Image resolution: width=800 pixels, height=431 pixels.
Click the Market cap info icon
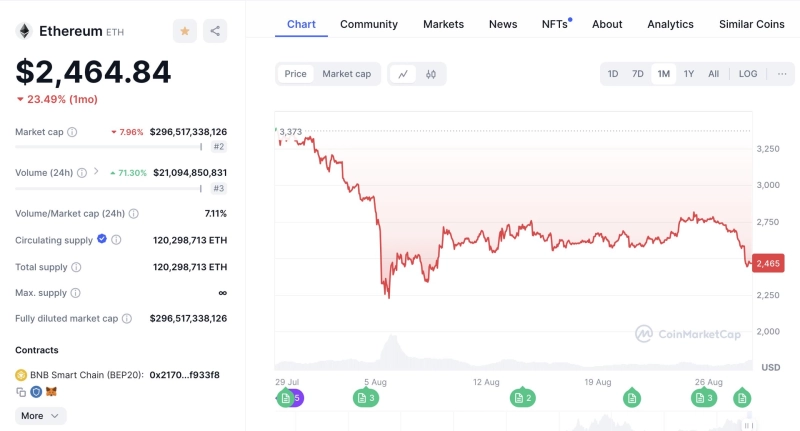(72, 132)
